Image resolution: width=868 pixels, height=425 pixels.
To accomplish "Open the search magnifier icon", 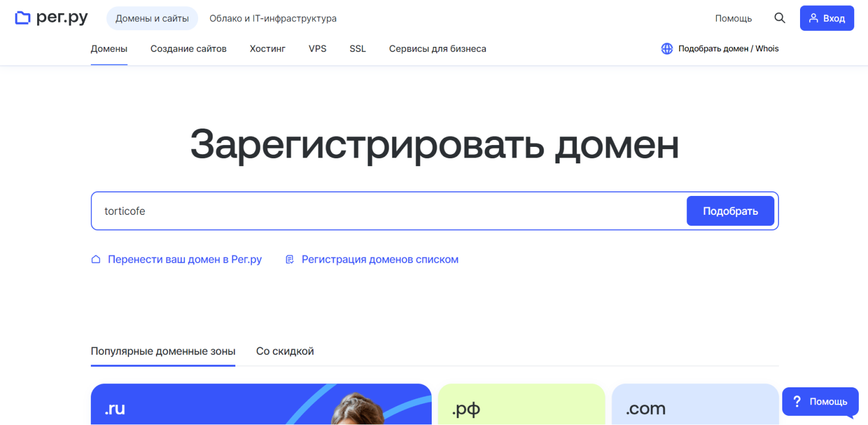I will pyautogui.click(x=779, y=18).
